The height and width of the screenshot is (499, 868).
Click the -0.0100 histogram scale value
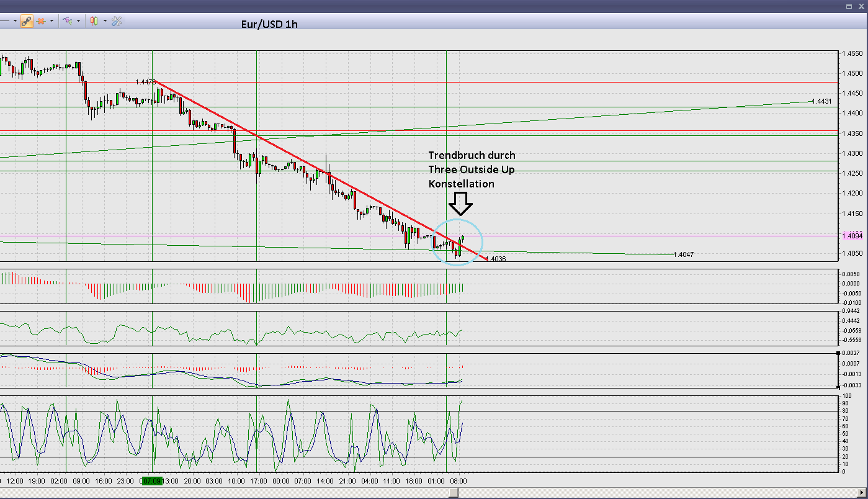tap(852, 303)
